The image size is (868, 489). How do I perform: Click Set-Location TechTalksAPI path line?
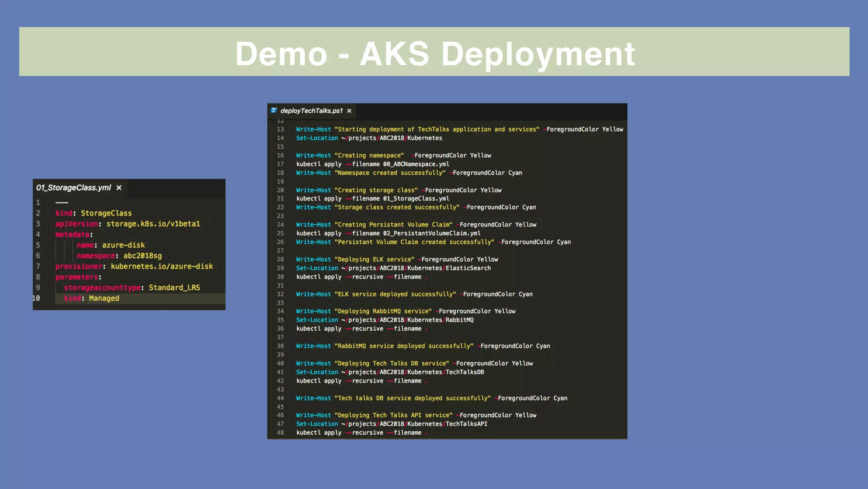[392, 424]
